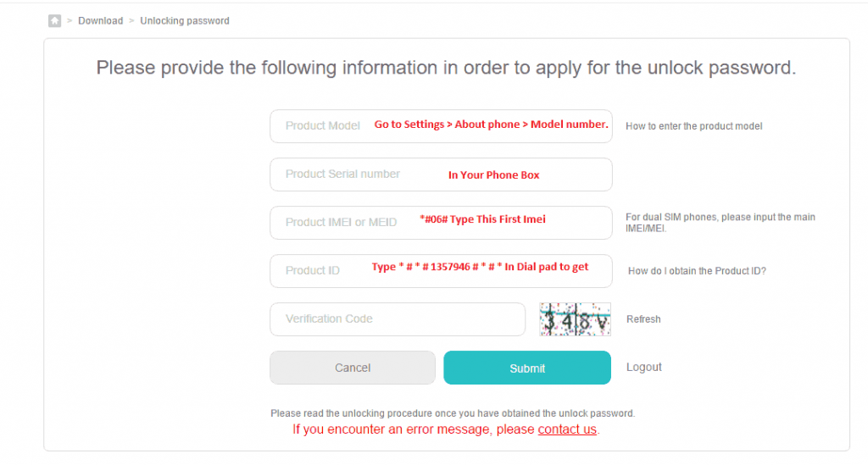Open 'How do I obtain the Product ID?' help
Screen dimensions: 868x465
click(x=697, y=271)
